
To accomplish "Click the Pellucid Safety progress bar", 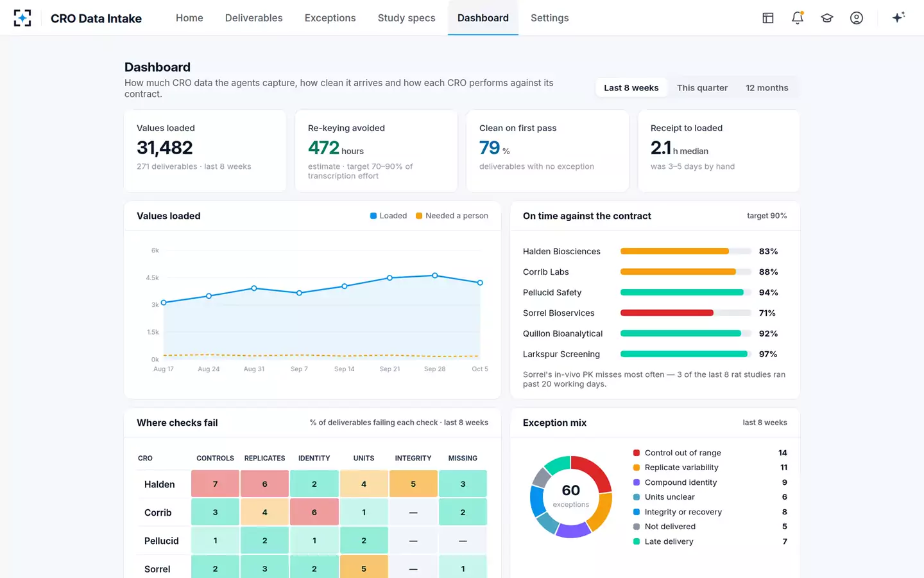I will click(x=686, y=292).
